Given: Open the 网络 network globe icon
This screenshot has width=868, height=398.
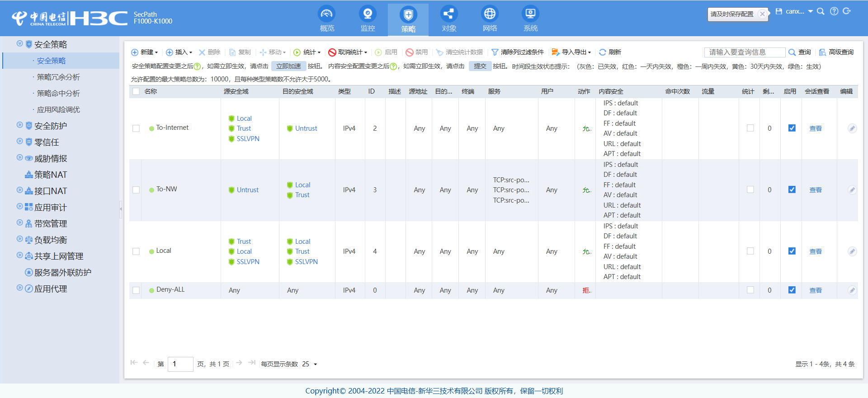Looking at the screenshot, I should click(x=490, y=14).
